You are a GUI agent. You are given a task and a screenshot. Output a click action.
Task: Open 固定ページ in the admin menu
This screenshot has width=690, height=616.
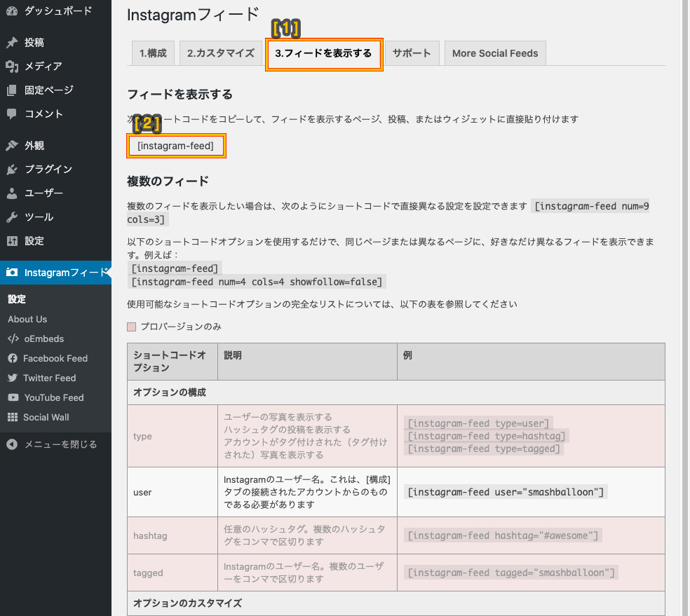[55, 90]
